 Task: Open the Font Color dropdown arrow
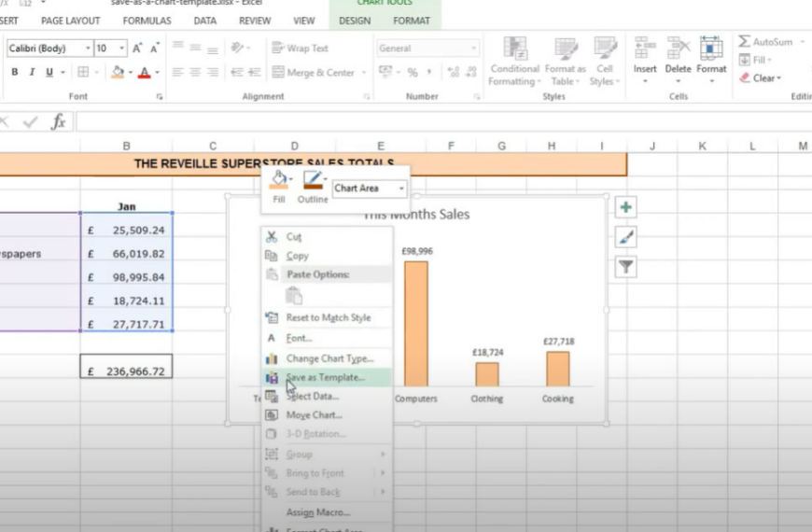157,72
